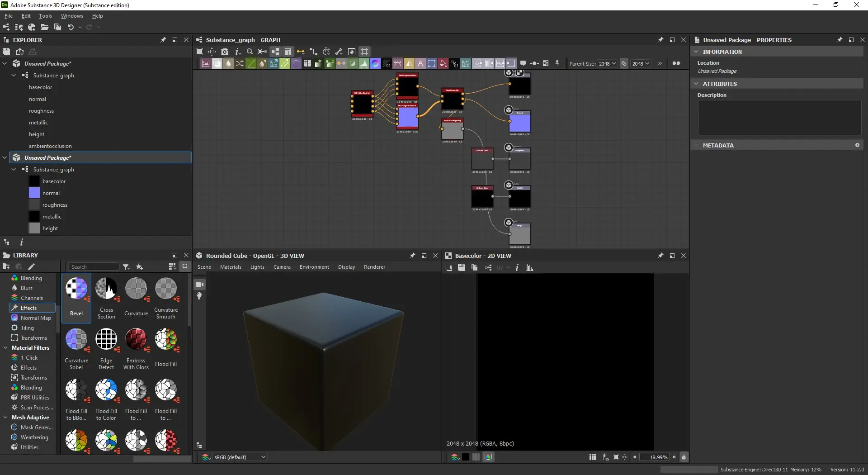Image resolution: width=868 pixels, height=475 pixels.
Task: Open the Materials menu in 3D view
Action: (231, 267)
